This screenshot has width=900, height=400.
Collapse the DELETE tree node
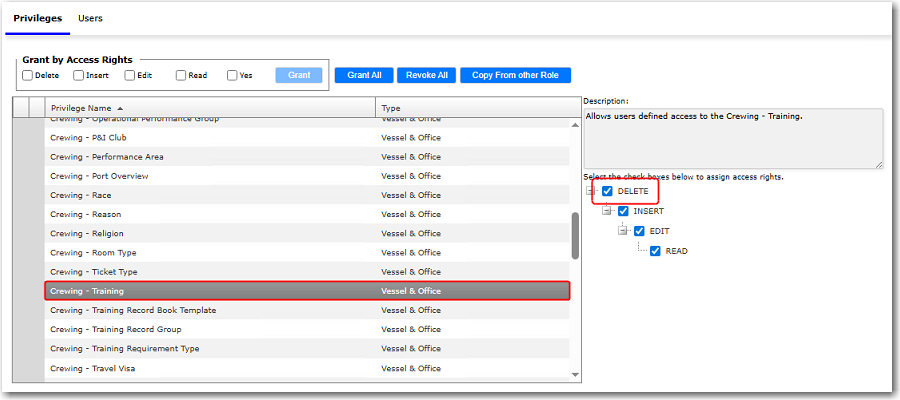click(x=591, y=191)
